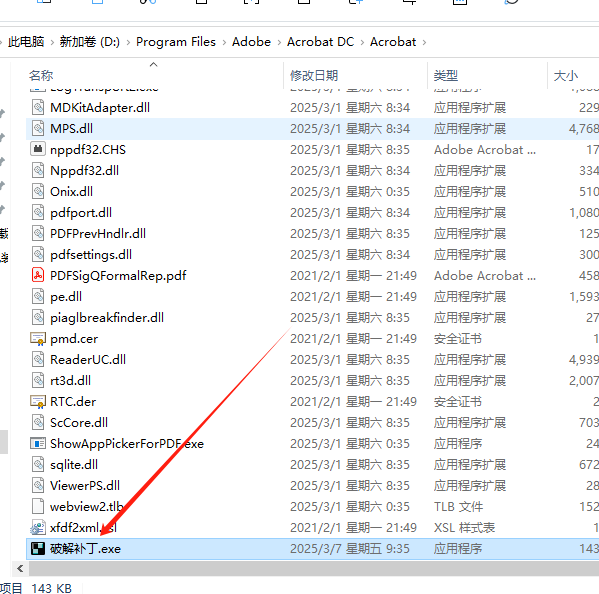This screenshot has height=594, width=599.
Task: Select the pmd.cer certificate icon
Action: pos(38,338)
